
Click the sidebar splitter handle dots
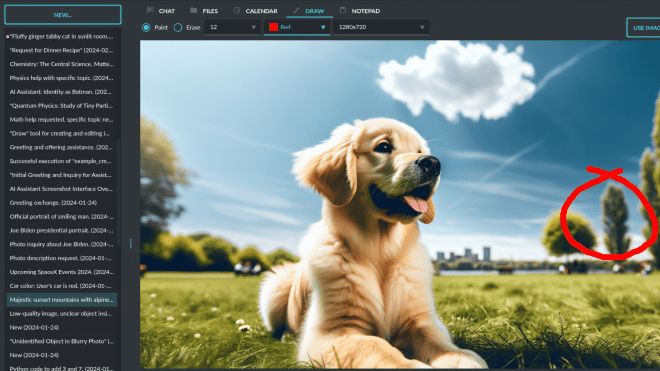pyautogui.click(x=131, y=243)
